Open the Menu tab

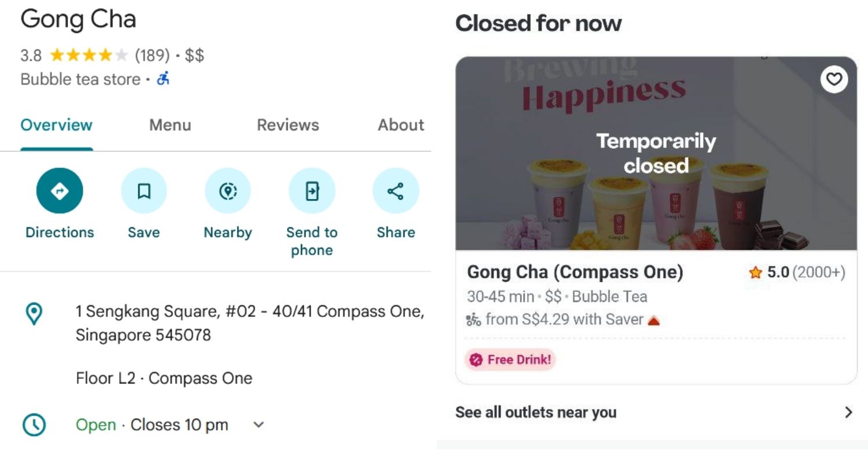click(x=170, y=125)
